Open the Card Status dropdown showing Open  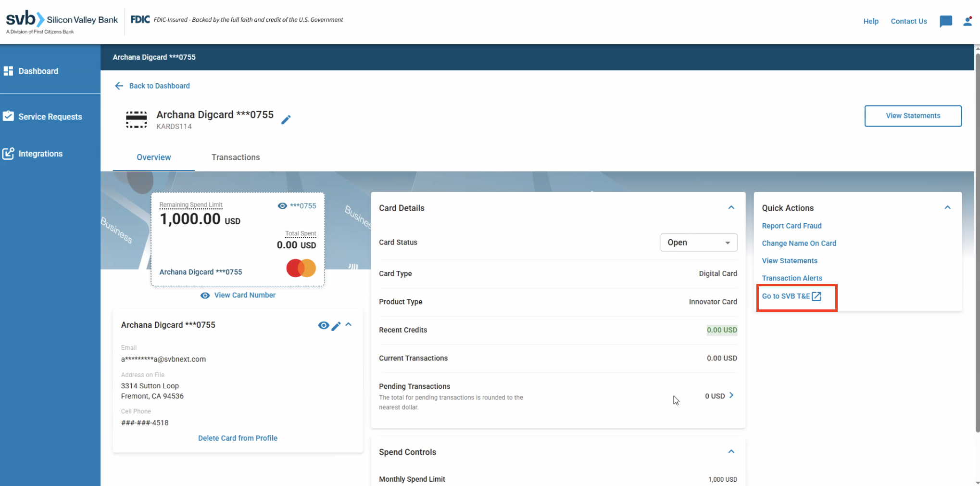(x=699, y=243)
